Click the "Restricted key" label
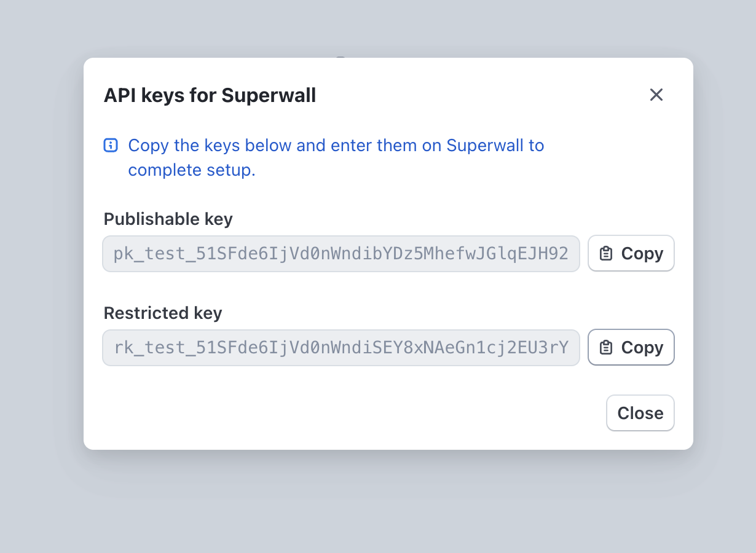 [x=162, y=313]
